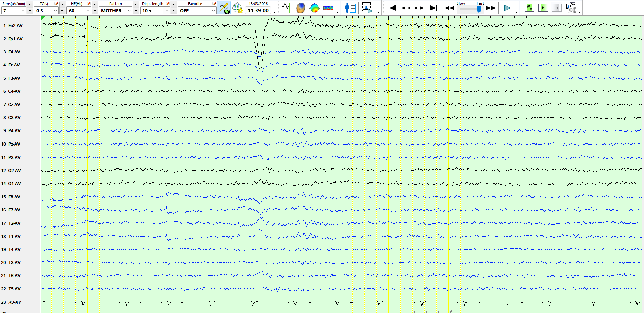The image size is (644, 313).
Task: Click the edit pencil next to TC(s)
Action: (57, 4)
